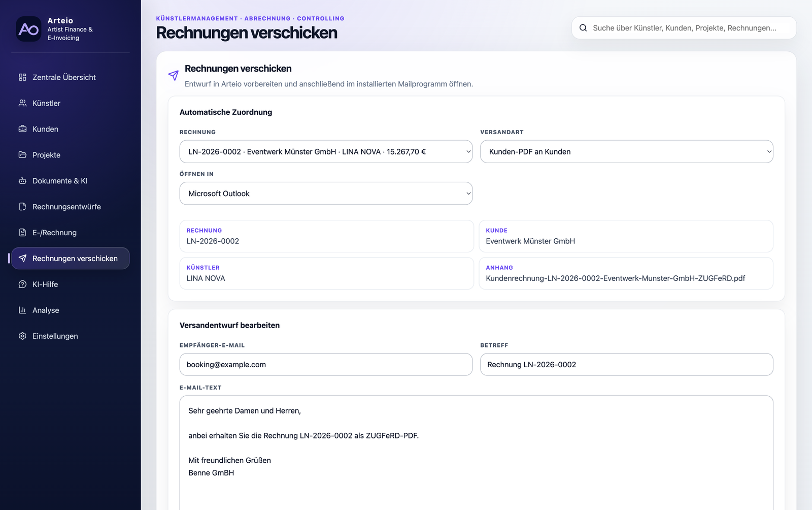The image size is (812, 510).
Task: Go to the Künstler page
Action: [71, 103]
